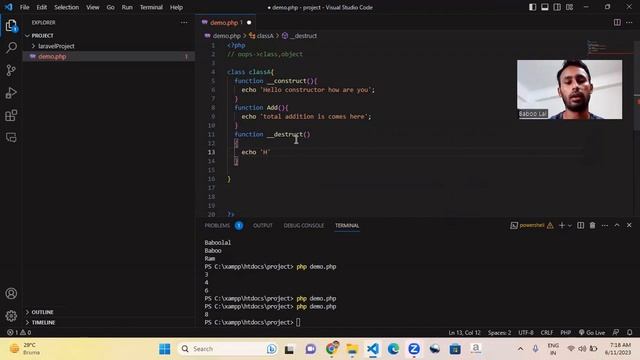The image size is (640, 360).
Task: Open the View menu
Action: (x=93, y=7)
